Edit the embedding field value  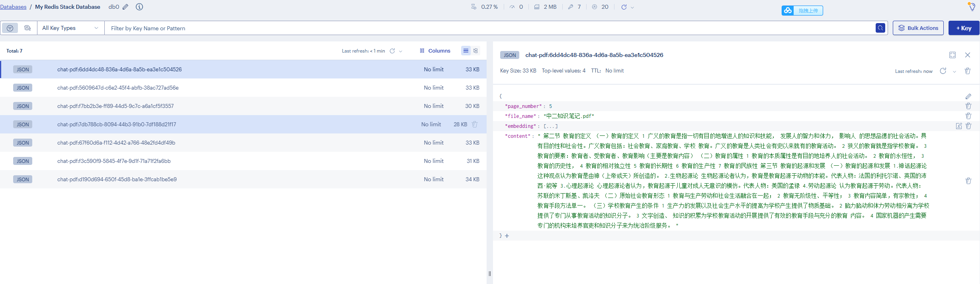tap(959, 126)
